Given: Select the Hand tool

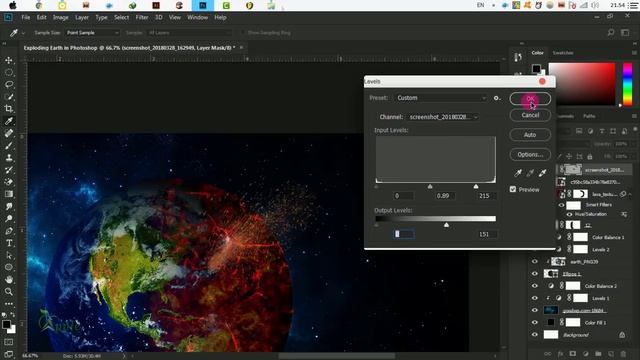Looking at the screenshot, I should tap(9, 280).
